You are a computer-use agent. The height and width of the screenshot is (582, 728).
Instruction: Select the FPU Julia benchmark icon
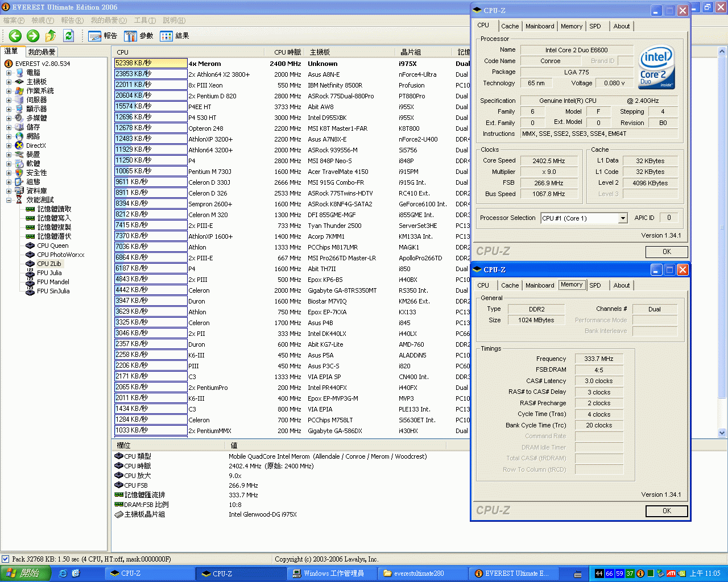click(x=31, y=273)
